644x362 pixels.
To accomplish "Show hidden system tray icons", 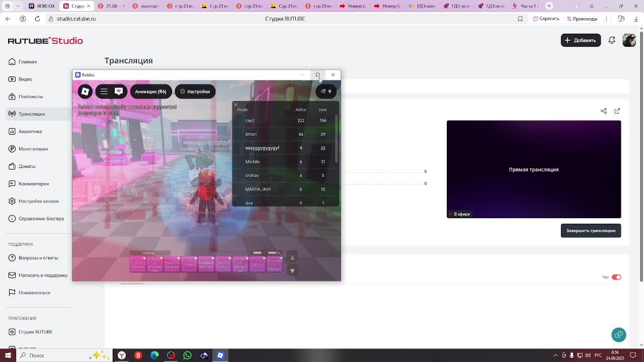I will click(555, 355).
